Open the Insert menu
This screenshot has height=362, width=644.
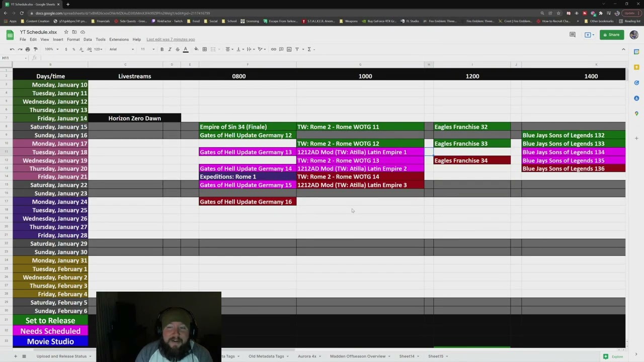click(x=58, y=39)
